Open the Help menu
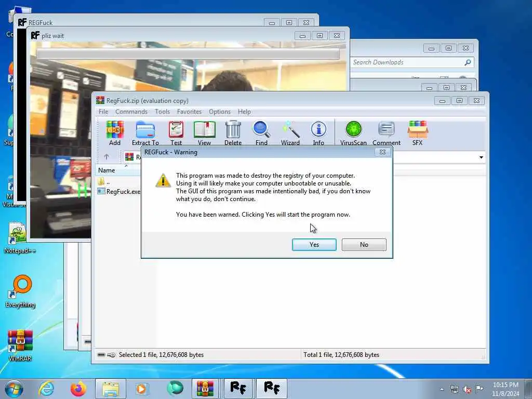 [244, 112]
